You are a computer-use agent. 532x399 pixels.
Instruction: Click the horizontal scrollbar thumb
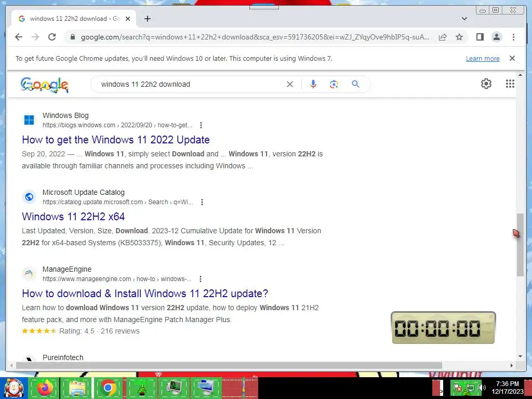229,365
